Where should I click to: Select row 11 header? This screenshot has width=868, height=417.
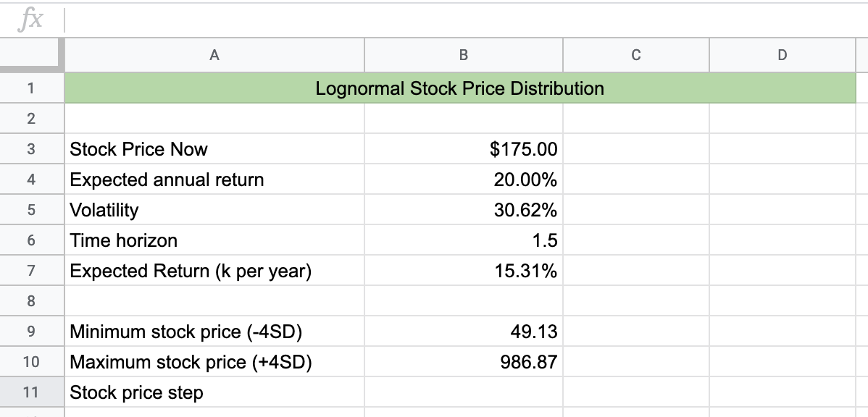pyautogui.click(x=32, y=392)
